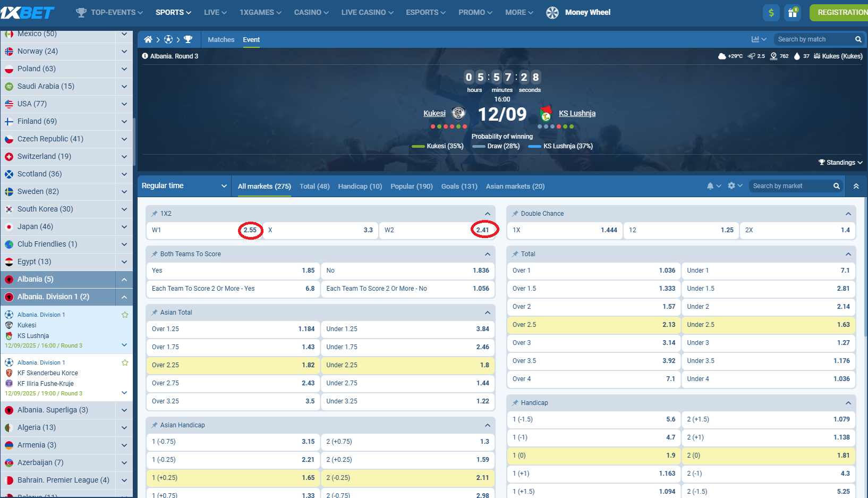
Task: Open the LIVE CASINO menu
Action: click(x=367, y=12)
